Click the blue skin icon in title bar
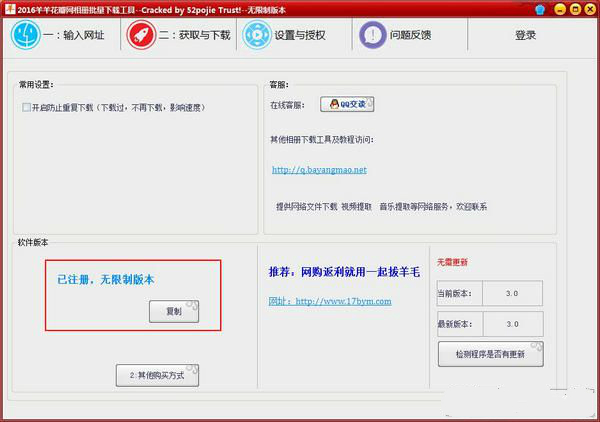The width and height of the screenshot is (600, 422). [x=540, y=10]
